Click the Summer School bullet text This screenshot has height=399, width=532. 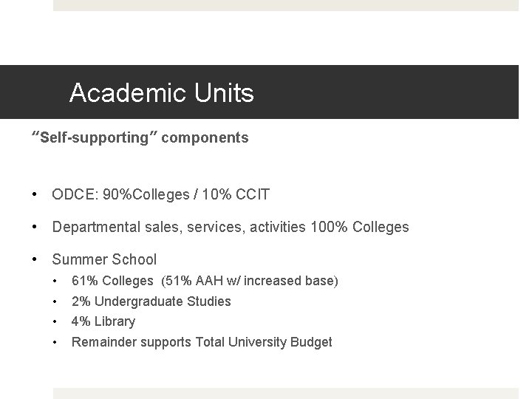(104, 259)
